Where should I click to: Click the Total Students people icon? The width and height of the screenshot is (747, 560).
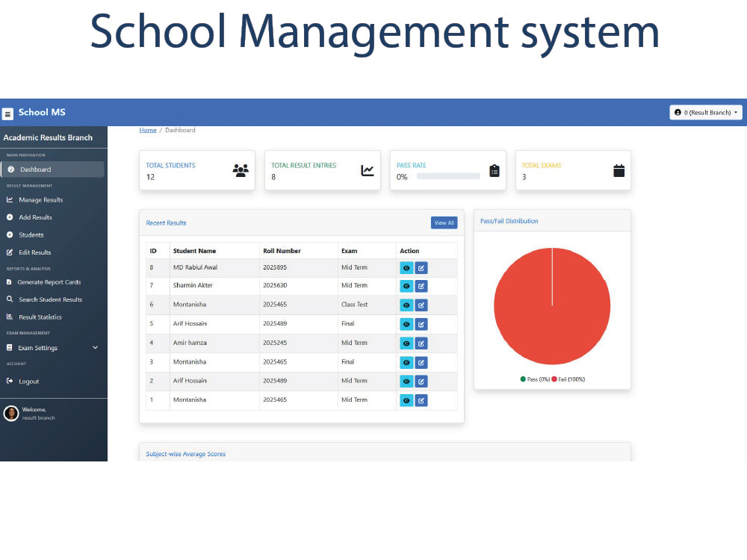coord(241,170)
